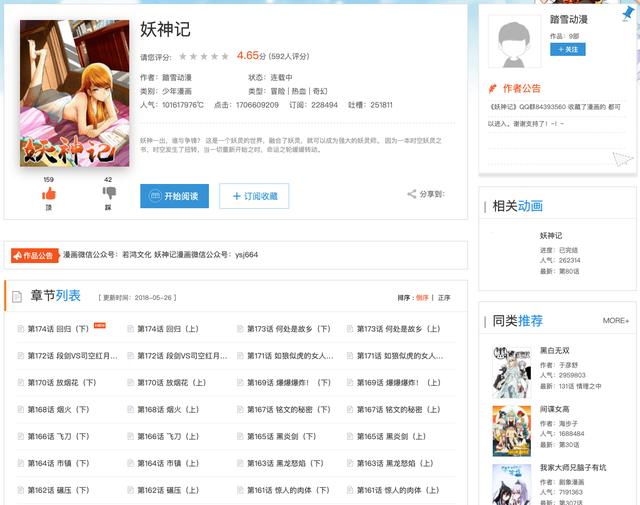
Task: Sort chapters by 倒序
Action: coord(422,298)
